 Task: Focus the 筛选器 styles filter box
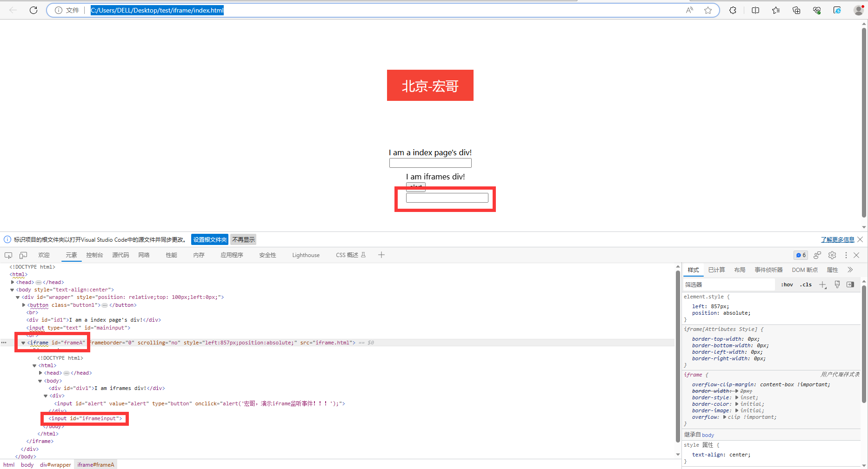click(728, 284)
